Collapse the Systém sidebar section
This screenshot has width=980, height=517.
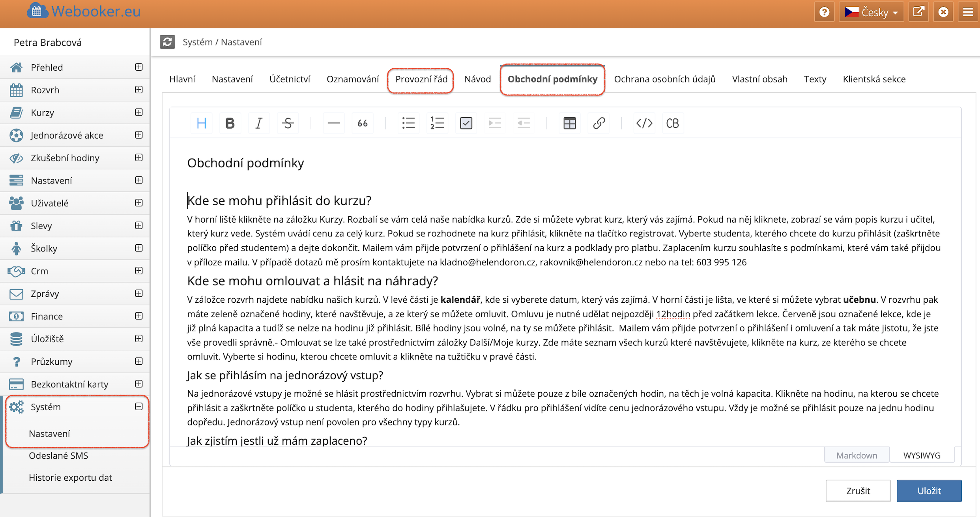(138, 406)
